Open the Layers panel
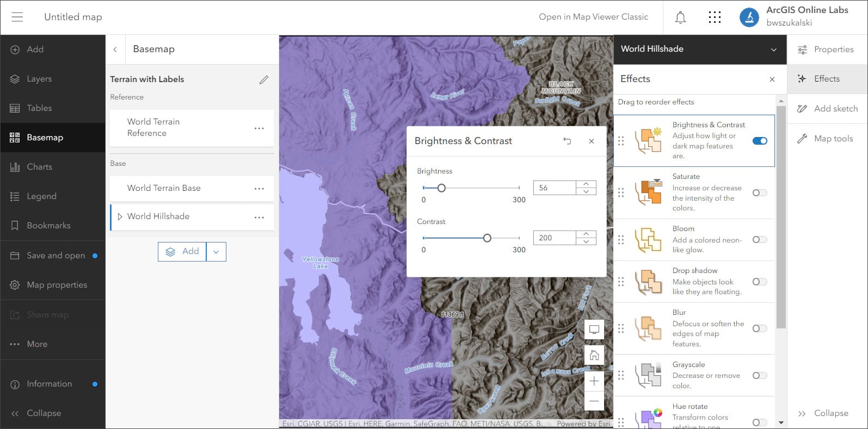 coord(53,79)
